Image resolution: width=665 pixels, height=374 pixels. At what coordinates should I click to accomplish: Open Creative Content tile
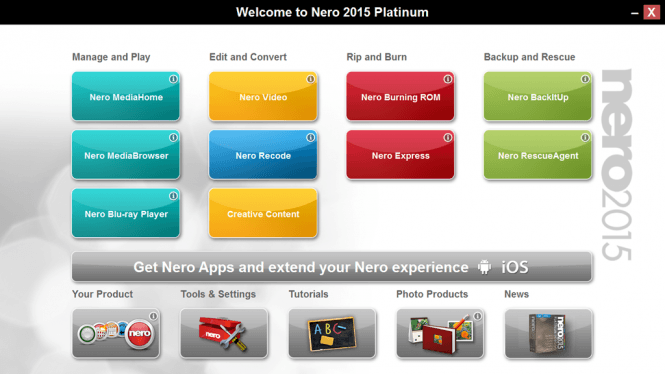click(263, 213)
